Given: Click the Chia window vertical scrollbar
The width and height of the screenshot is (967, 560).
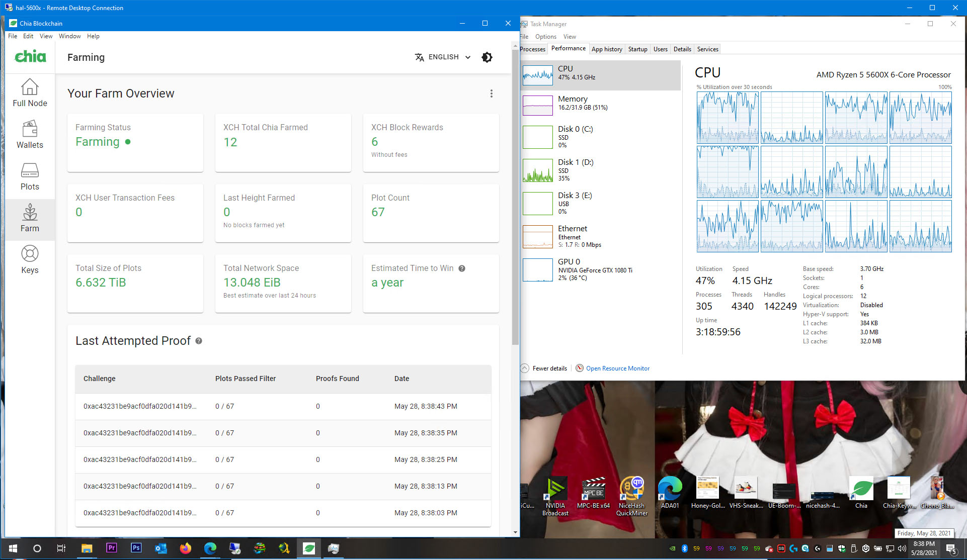Looking at the screenshot, I should [515, 196].
